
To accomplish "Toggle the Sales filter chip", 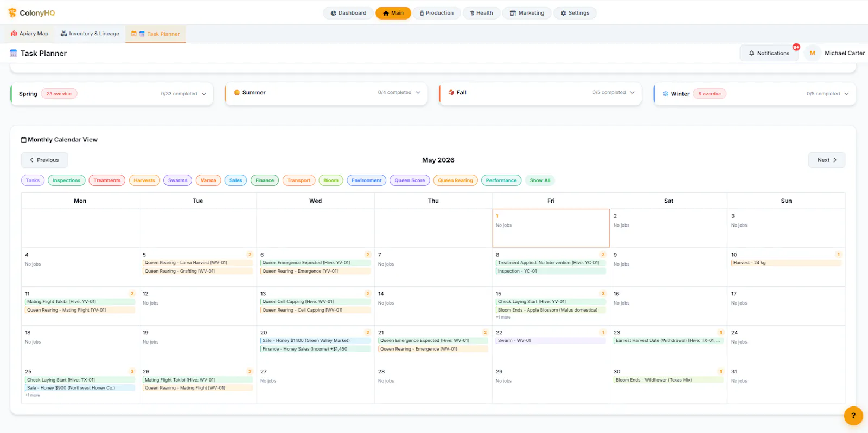I will (235, 180).
